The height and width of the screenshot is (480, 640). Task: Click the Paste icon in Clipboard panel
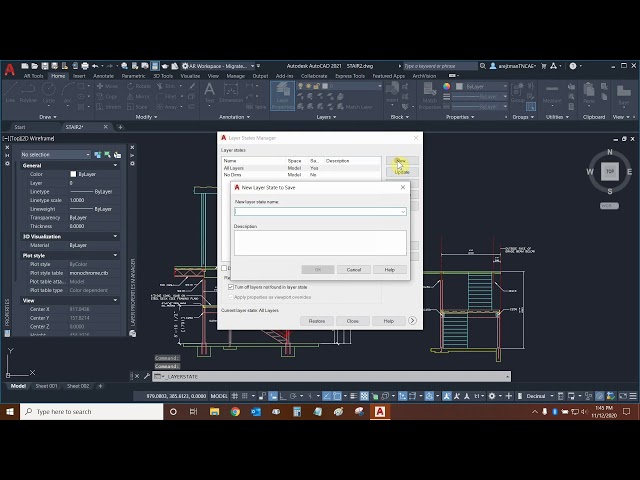coord(589,93)
